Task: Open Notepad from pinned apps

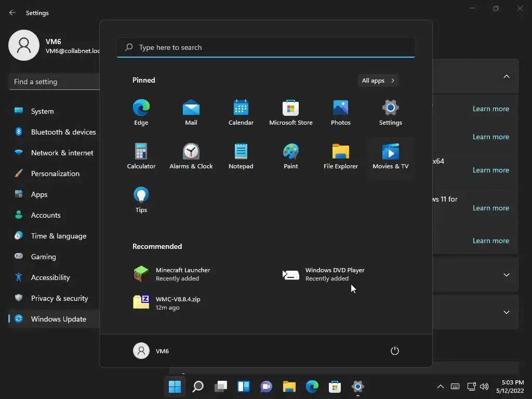Action: coord(241,156)
